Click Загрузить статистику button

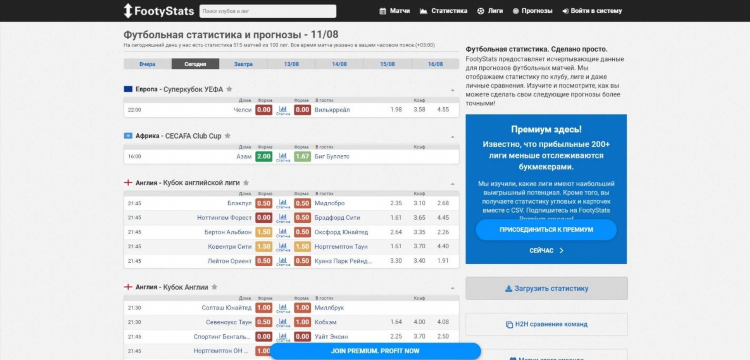point(546,288)
